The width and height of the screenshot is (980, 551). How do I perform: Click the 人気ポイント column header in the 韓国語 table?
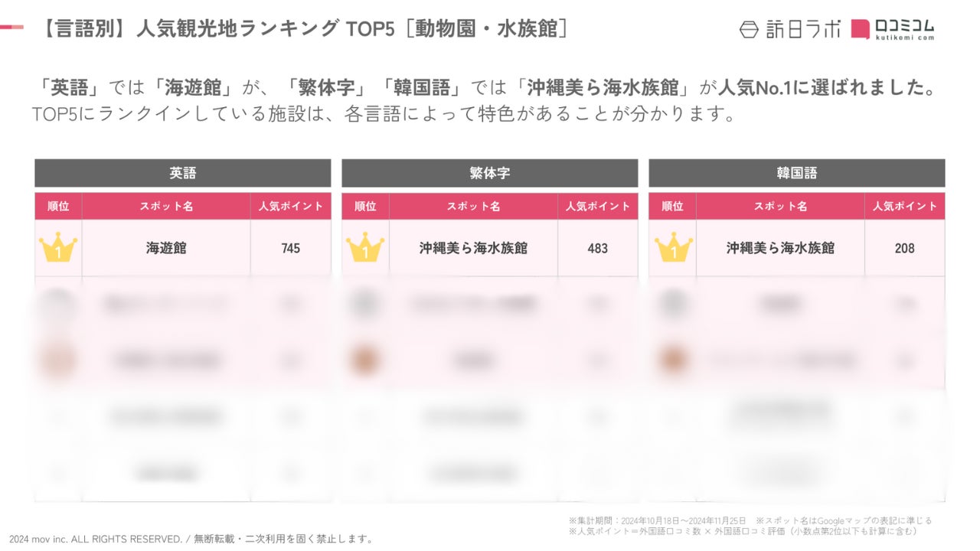pyautogui.click(x=904, y=206)
